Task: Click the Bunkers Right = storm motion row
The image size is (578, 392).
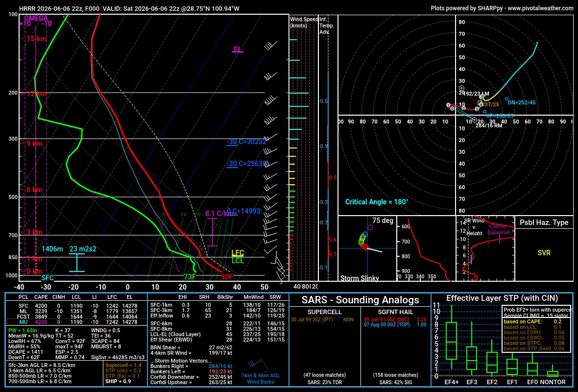Action: [x=192, y=366]
